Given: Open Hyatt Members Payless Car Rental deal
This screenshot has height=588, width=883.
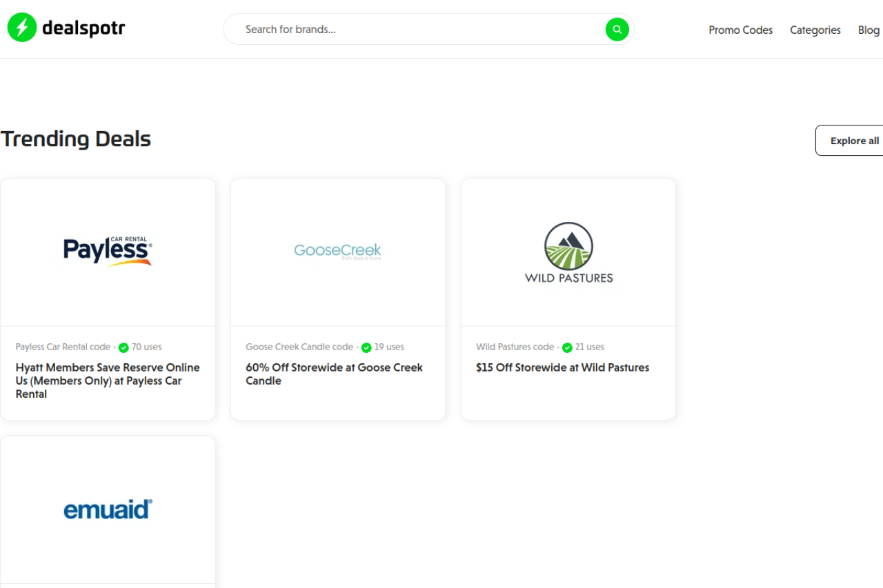Looking at the screenshot, I should point(108,381).
